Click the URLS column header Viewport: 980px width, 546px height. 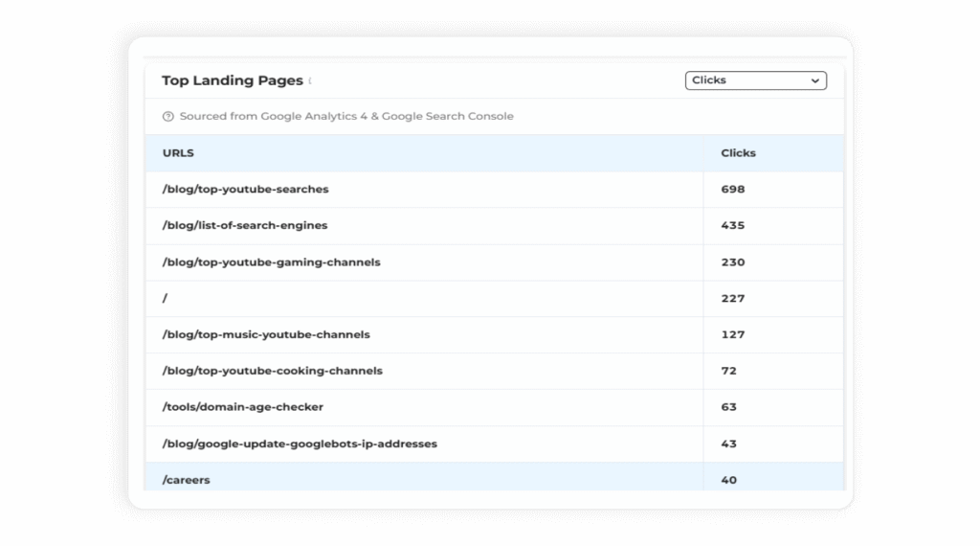pos(179,153)
